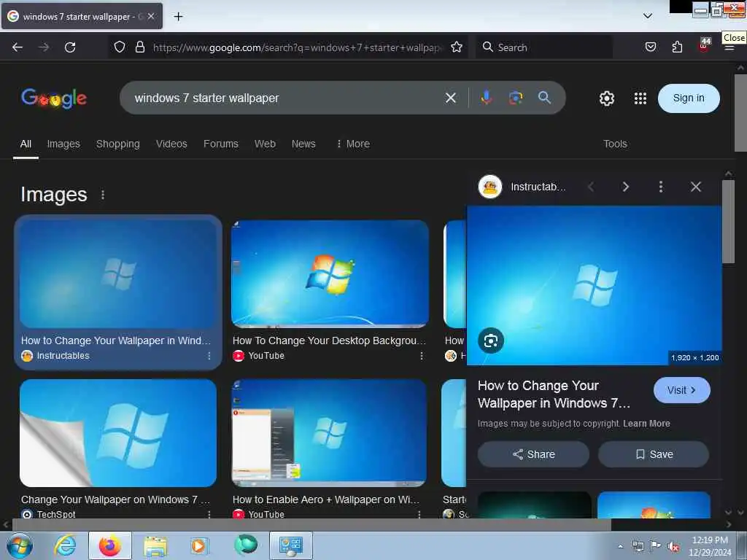The width and height of the screenshot is (747, 560).
Task: Switch to the Videos tab
Action: pos(171,144)
